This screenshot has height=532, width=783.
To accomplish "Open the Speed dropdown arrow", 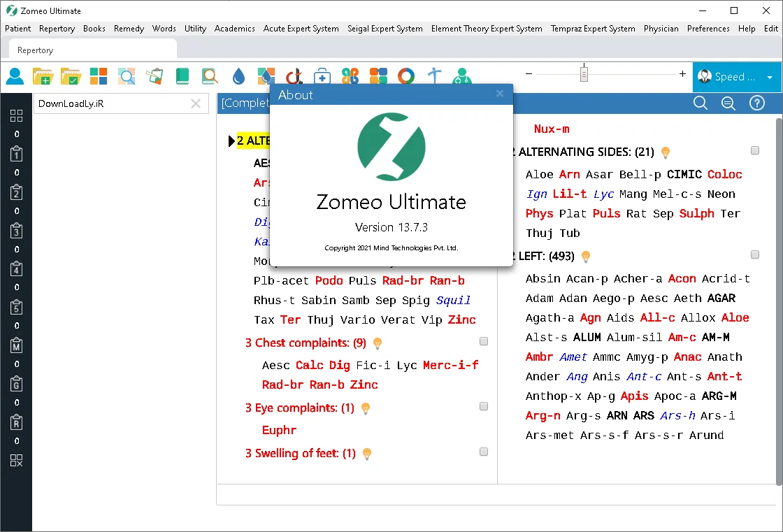I will point(770,77).
